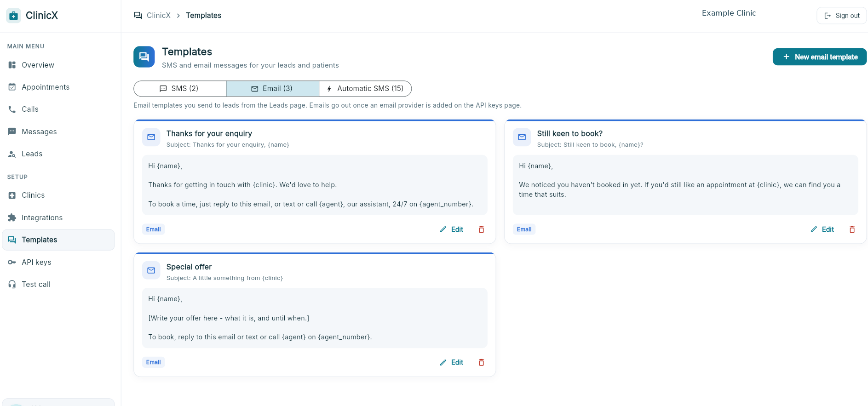Image resolution: width=868 pixels, height=406 pixels.
Task: Click the subject line 'Thanks for your enquiry, {name}'
Action: (241, 145)
